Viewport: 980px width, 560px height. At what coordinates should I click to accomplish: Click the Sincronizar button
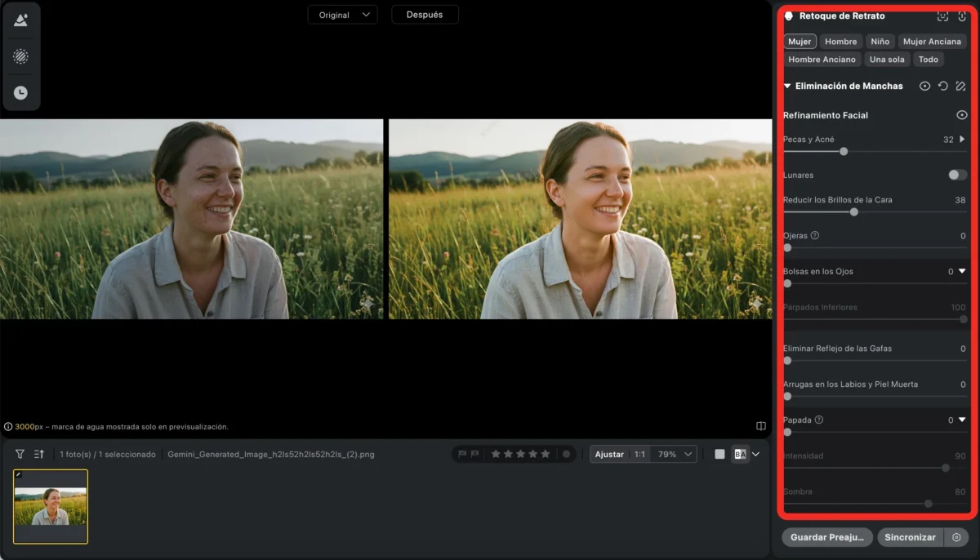(x=910, y=537)
